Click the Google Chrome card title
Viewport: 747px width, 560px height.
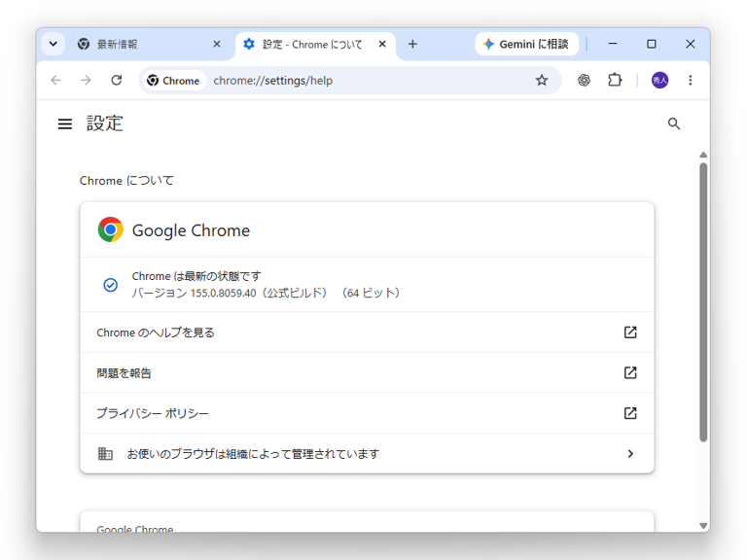(191, 230)
